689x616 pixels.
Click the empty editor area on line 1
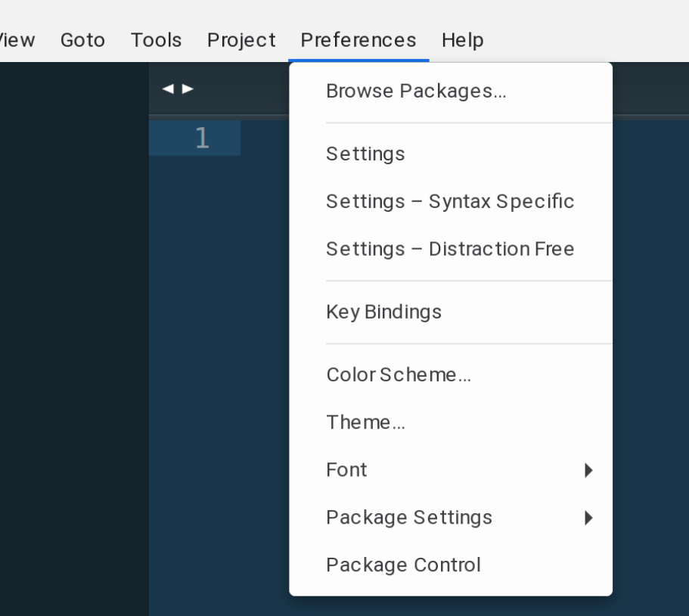click(x=265, y=138)
